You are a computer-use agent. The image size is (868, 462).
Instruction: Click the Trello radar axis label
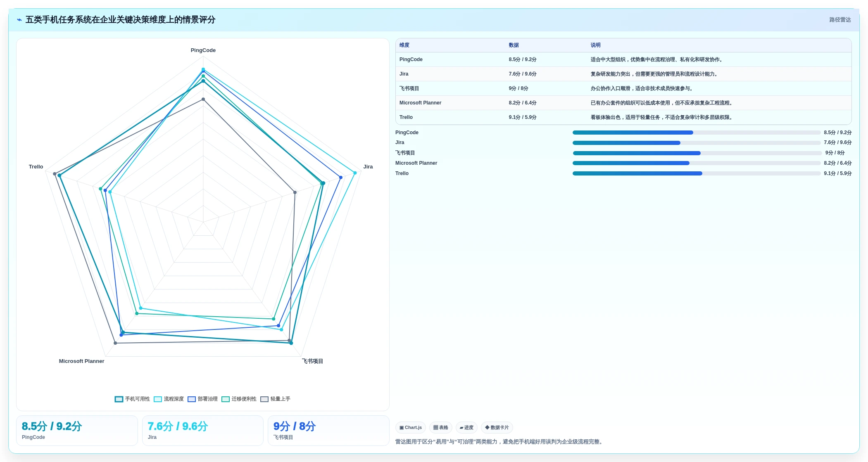(x=36, y=167)
